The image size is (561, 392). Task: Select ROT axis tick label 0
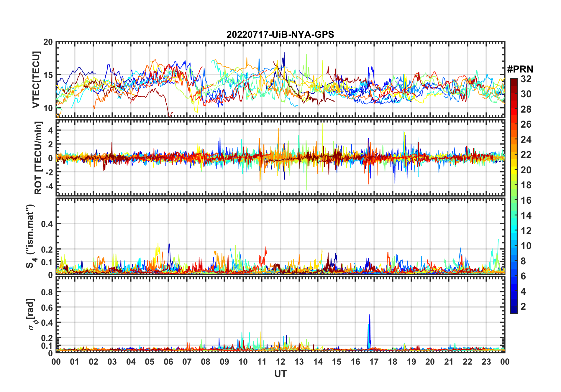click(x=50, y=158)
